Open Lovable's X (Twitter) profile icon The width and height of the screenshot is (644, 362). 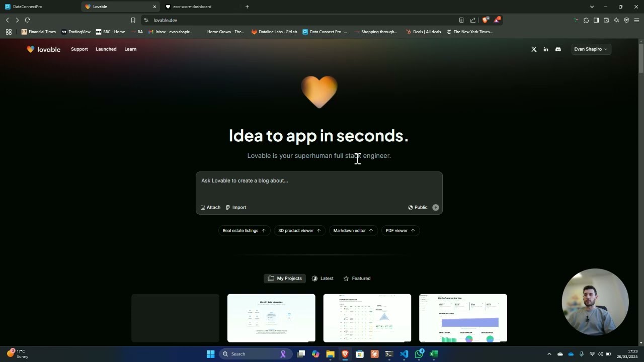[x=534, y=49]
